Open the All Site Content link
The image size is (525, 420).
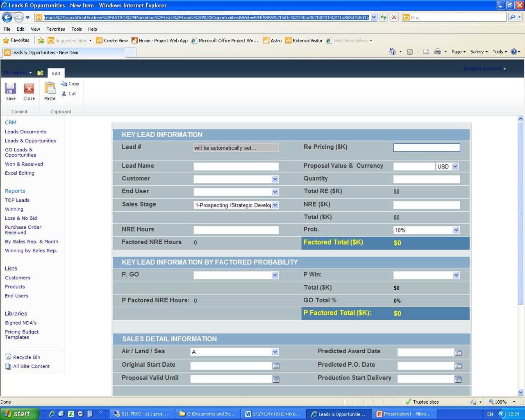pos(31,366)
